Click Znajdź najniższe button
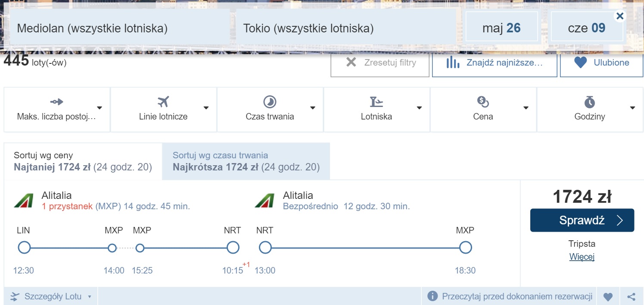The height and width of the screenshot is (305, 644). pos(495,63)
